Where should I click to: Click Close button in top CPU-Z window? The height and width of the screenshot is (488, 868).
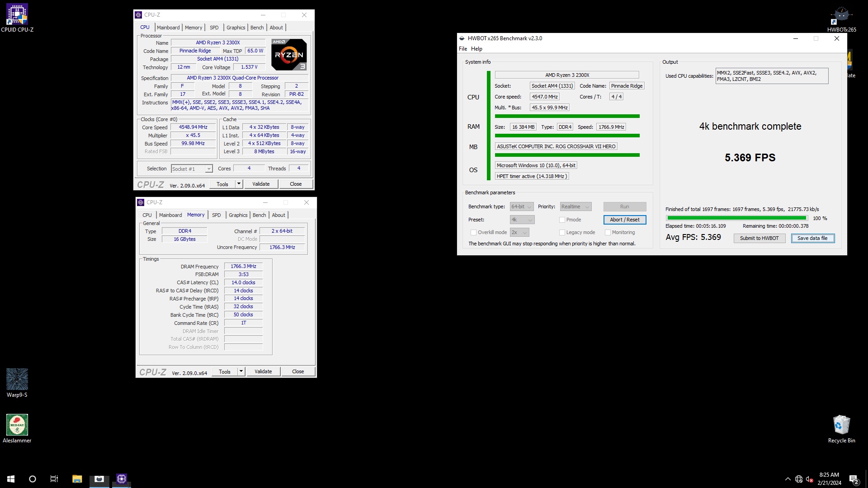coord(296,184)
